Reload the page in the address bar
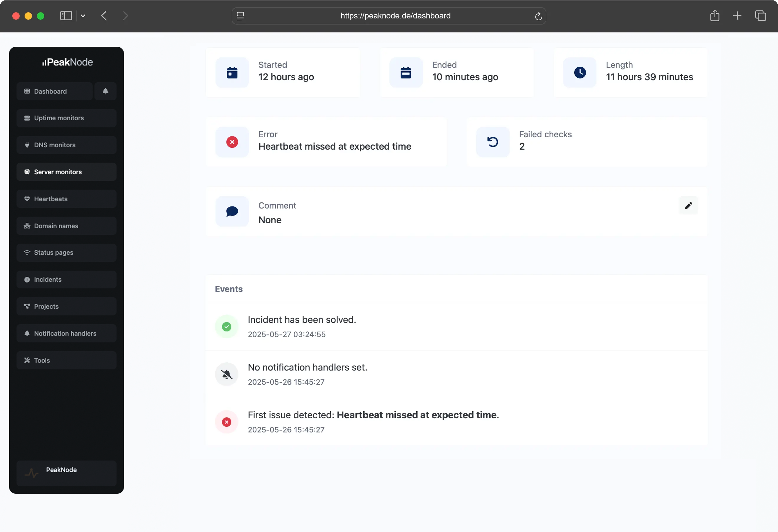This screenshot has width=778, height=532. [x=538, y=16]
